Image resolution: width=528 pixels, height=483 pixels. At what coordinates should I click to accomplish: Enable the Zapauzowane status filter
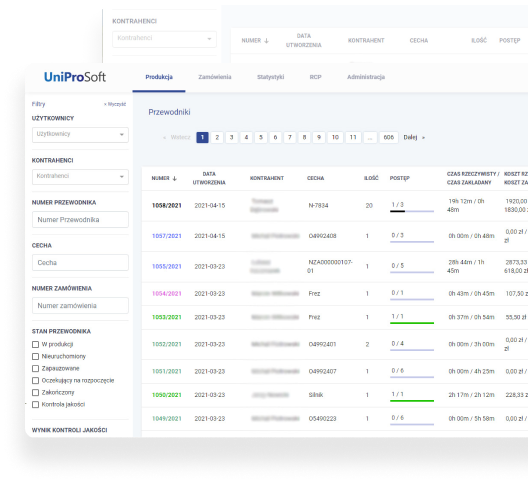(35, 368)
